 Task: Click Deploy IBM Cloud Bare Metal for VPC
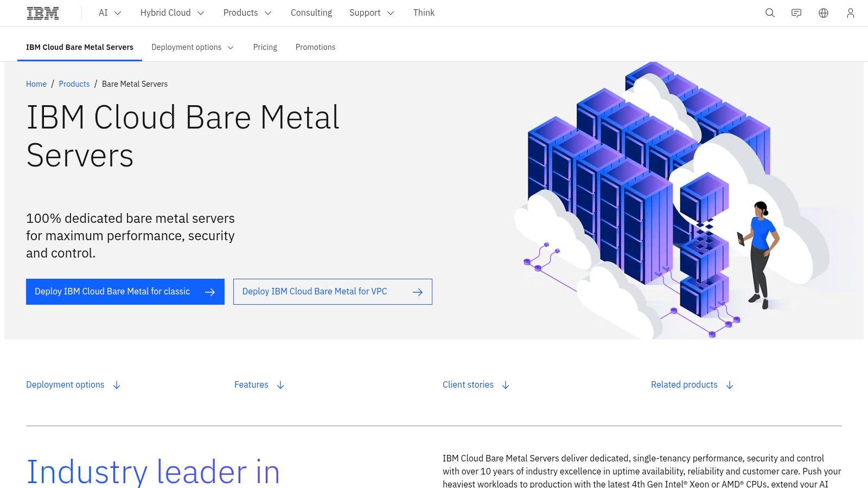coord(332,292)
